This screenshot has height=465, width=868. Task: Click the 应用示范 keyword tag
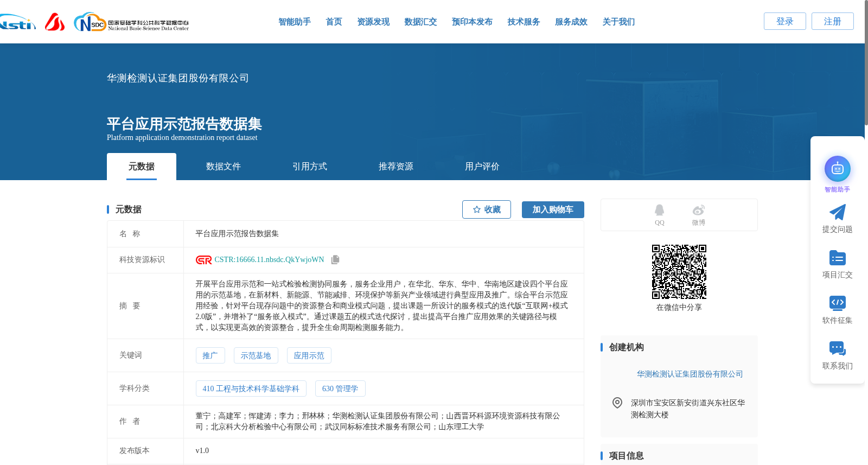(309, 355)
